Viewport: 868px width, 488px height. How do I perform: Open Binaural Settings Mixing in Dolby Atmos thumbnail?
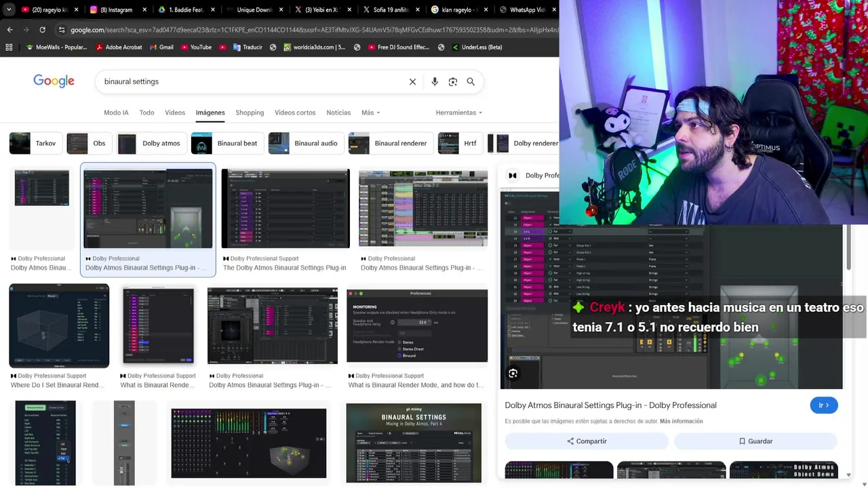click(x=414, y=443)
